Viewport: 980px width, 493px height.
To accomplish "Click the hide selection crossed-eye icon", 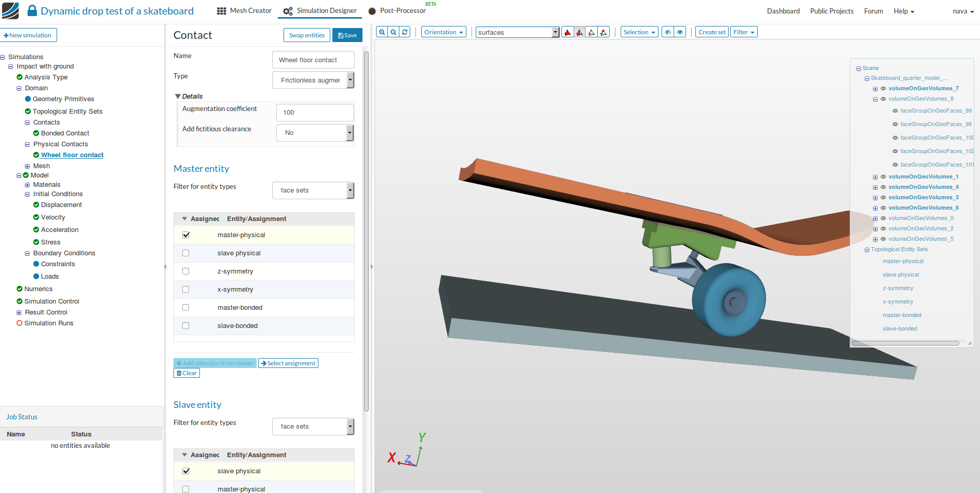I will click(668, 32).
